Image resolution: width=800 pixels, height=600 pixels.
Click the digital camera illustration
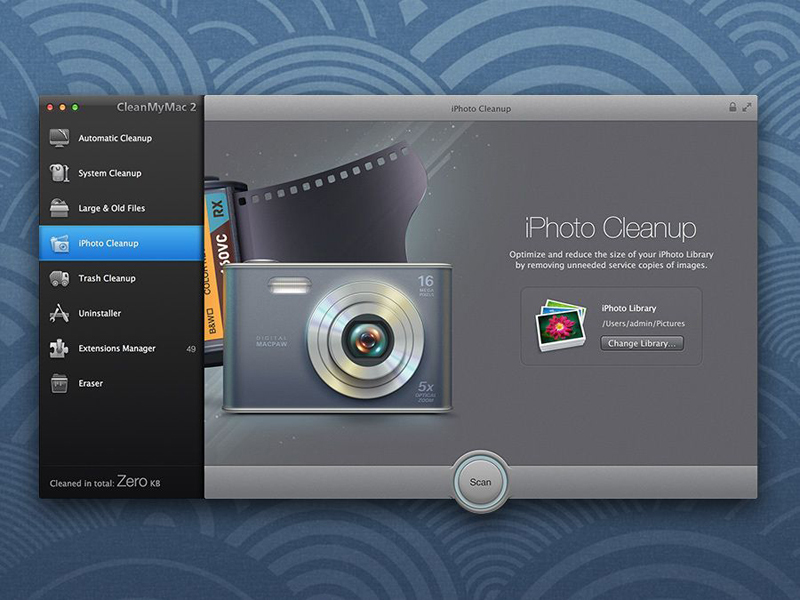(337, 337)
